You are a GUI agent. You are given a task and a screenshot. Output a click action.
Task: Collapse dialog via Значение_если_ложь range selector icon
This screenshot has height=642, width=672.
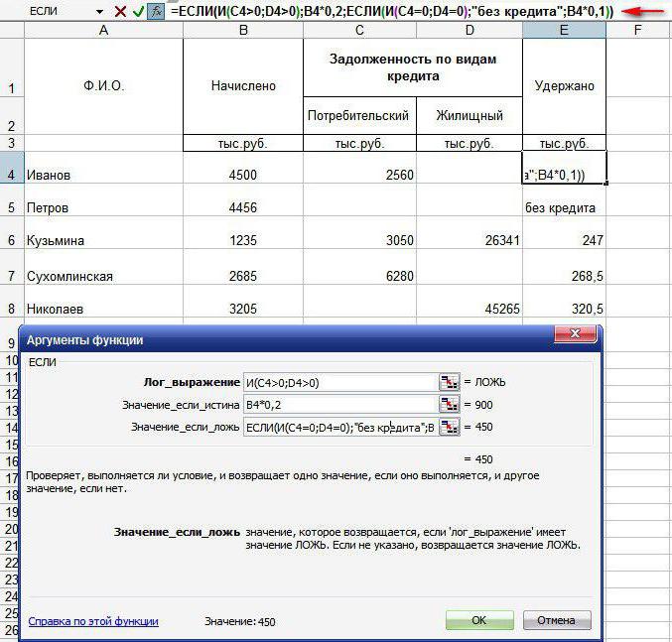(x=449, y=427)
